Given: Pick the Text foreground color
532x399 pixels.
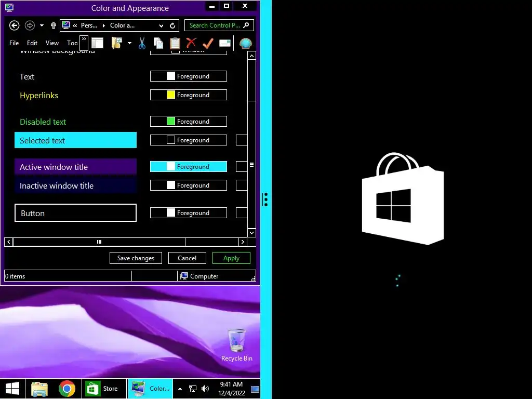Looking at the screenshot, I should [188, 76].
